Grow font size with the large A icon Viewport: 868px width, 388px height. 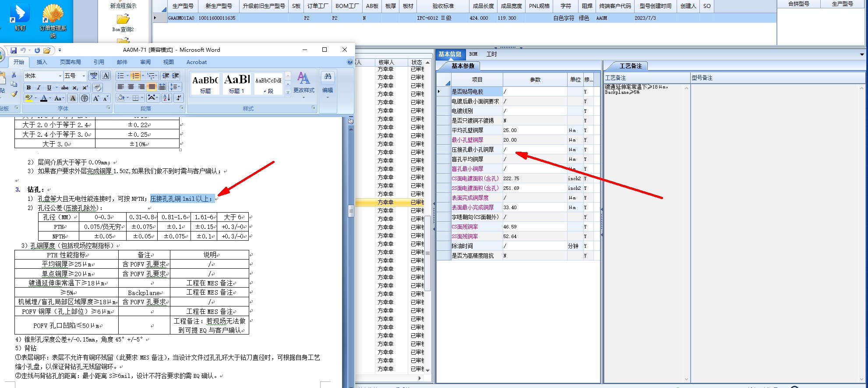pos(96,98)
